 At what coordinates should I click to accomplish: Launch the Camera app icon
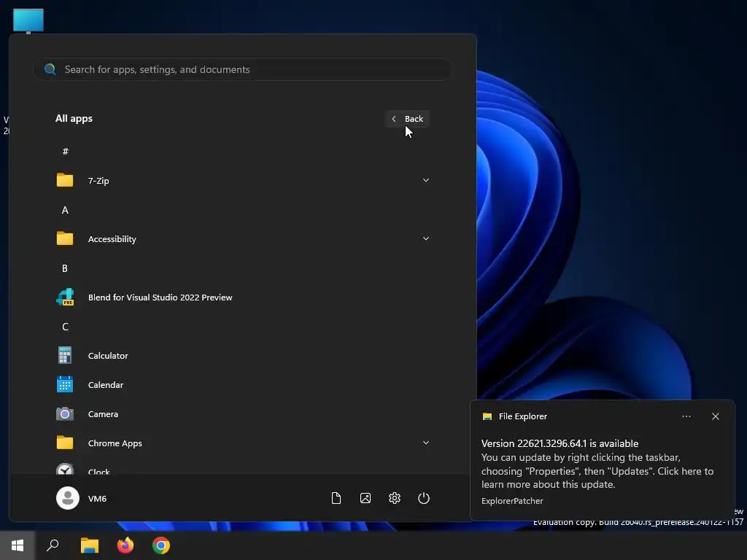pyautogui.click(x=65, y=414)
